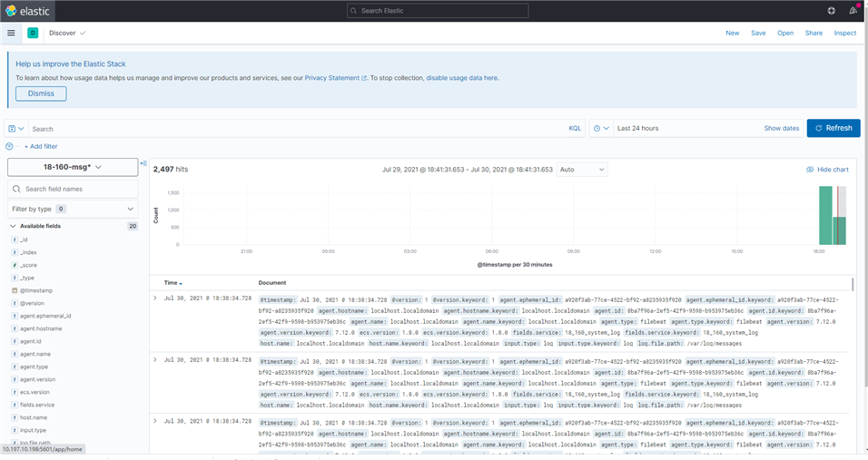Sort by the Time column header
Screen dimensions: 868x460
coord(173,283)
